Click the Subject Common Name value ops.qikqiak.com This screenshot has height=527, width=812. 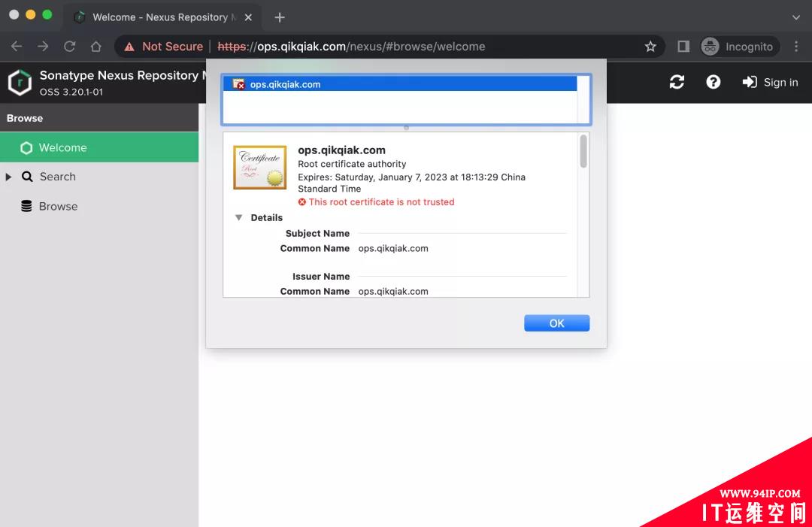point(393,249)
